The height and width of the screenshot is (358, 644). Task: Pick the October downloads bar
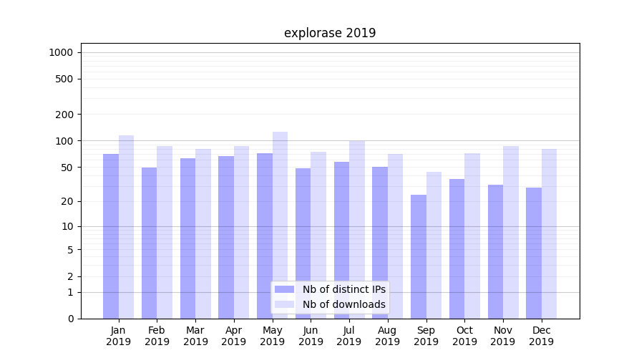[x=472, y=236]
